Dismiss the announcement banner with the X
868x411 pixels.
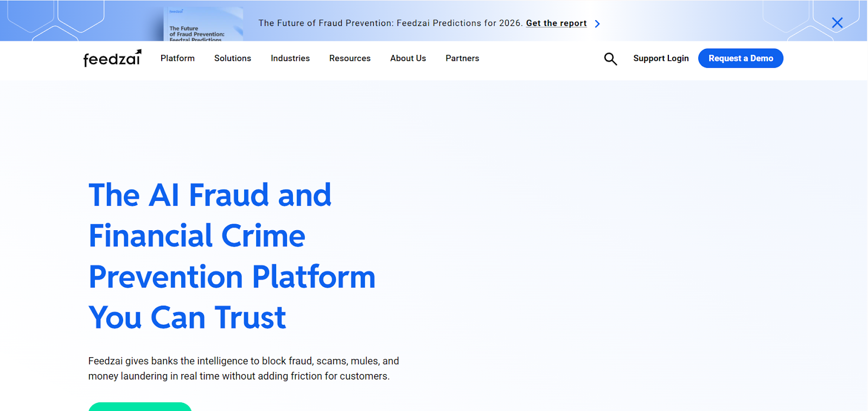[x=837, y=23]
